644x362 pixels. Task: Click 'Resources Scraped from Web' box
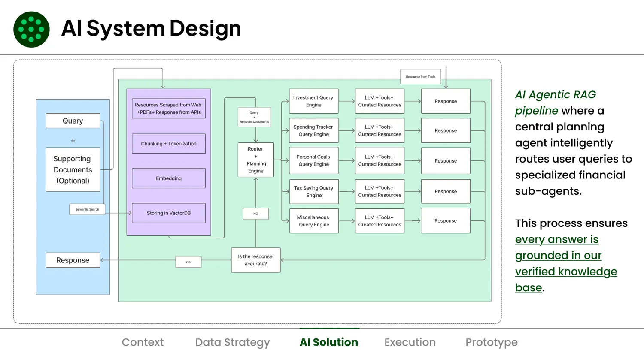[169, 109]
